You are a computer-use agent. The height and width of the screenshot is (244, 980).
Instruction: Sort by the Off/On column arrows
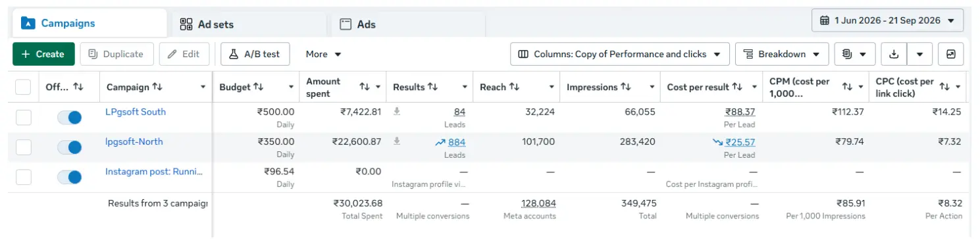pos(78,87)
